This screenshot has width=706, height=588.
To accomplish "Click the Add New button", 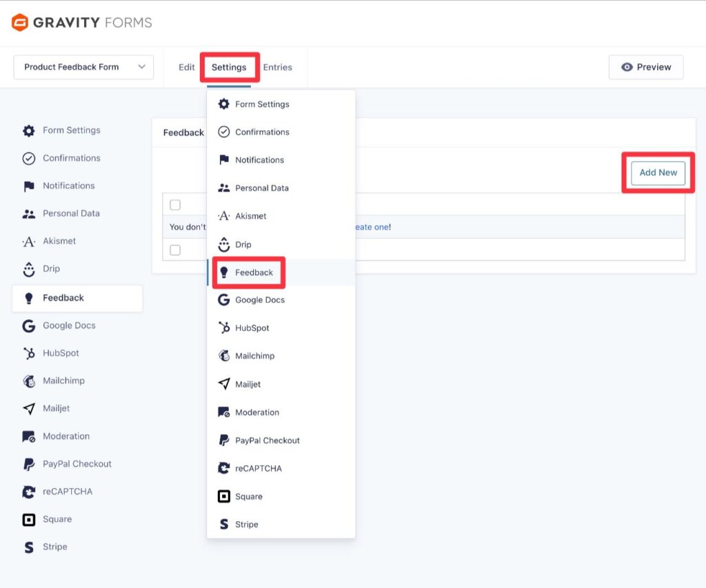I will pos(658,173).
